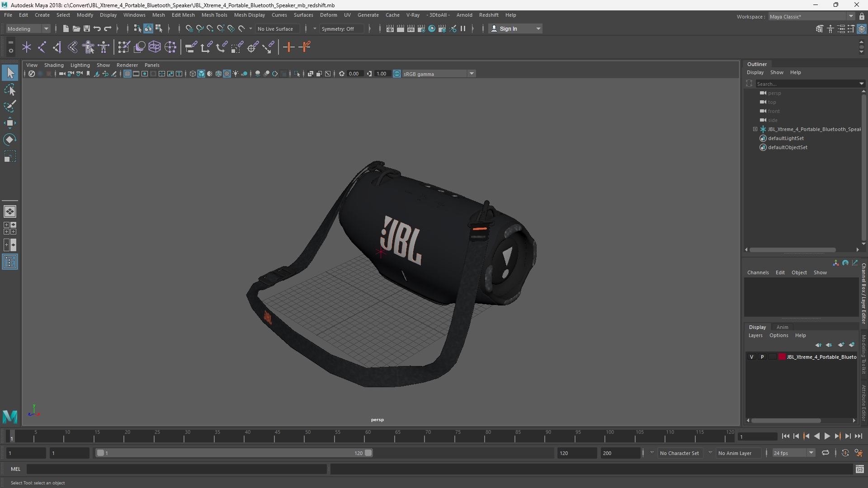Switch to the Anim layer tab

pos(782,327)
